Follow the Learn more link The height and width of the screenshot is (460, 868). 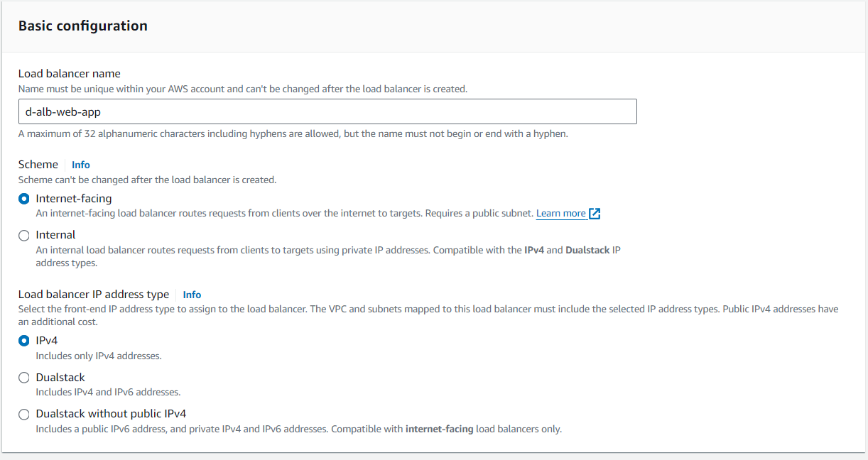click(560, 214)
